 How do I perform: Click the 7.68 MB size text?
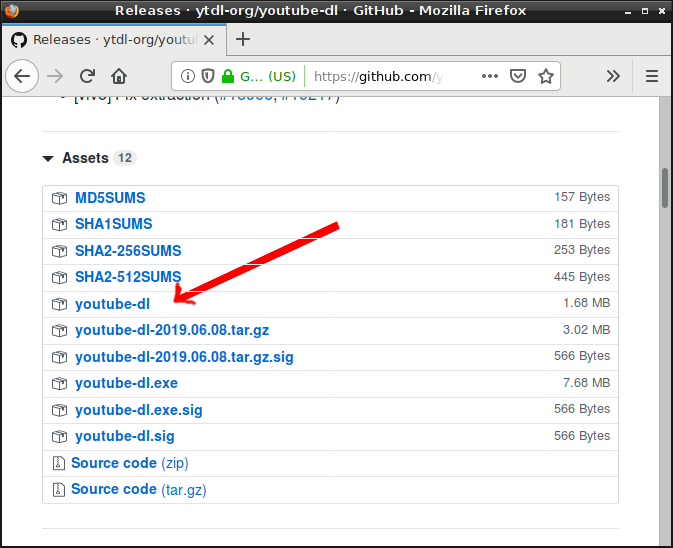[586, 383]
